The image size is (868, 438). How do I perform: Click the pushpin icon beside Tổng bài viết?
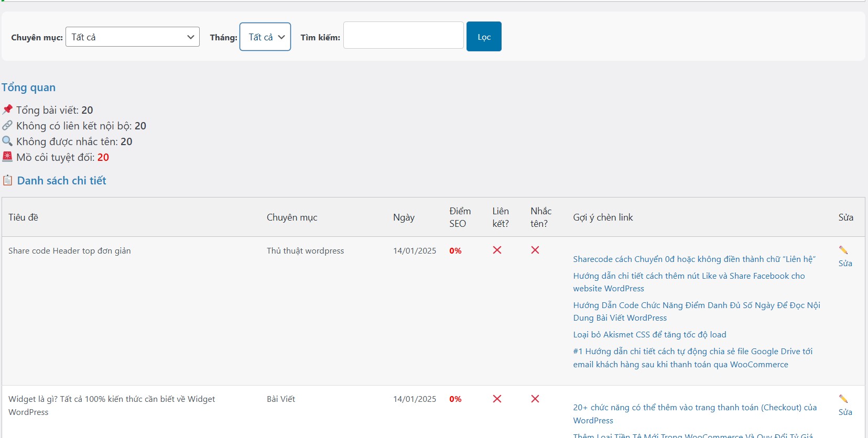coord(7,109)
